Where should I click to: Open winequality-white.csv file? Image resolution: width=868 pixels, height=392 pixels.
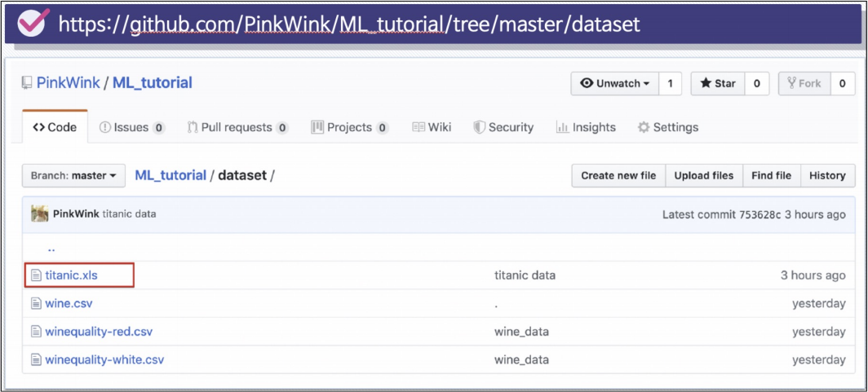click(x=104, y=360)
